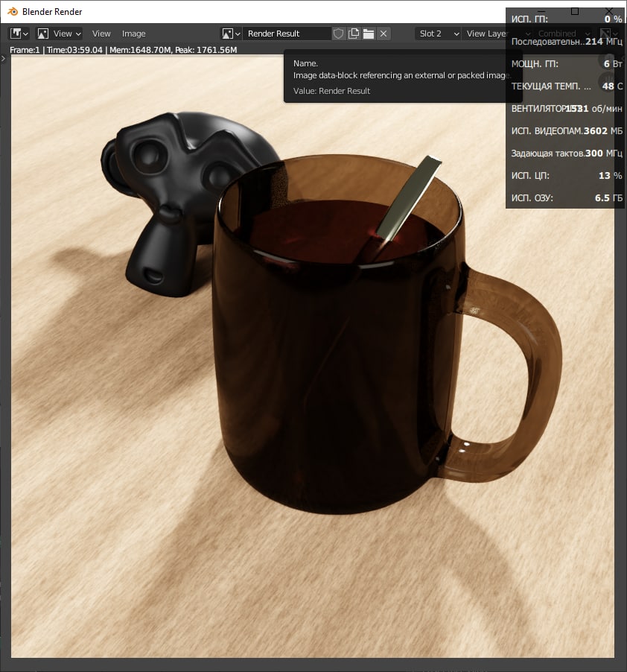The height and width of the screenshot is (672, 627).
Task: Click the overlay row 'МОЩН. ГП:' 6 Вт
Action: 566,64
